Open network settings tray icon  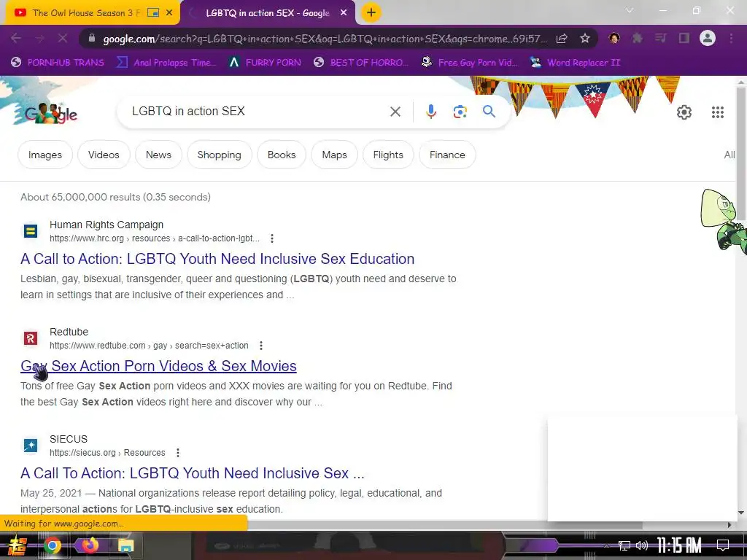pyautogui.click(x=624, y=545)
